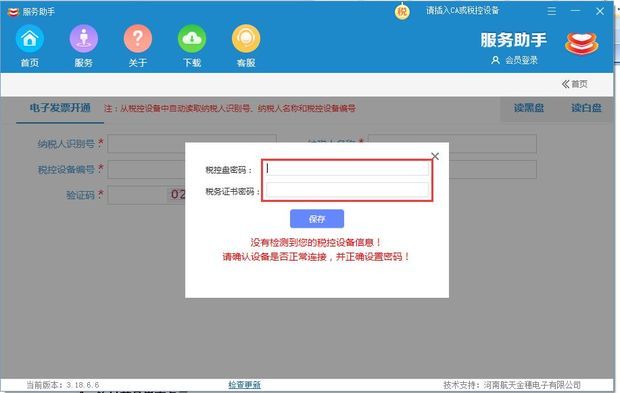Click 会员登录 member login link
The height and width of the screenshot is (393, 620).
[514, 60]
